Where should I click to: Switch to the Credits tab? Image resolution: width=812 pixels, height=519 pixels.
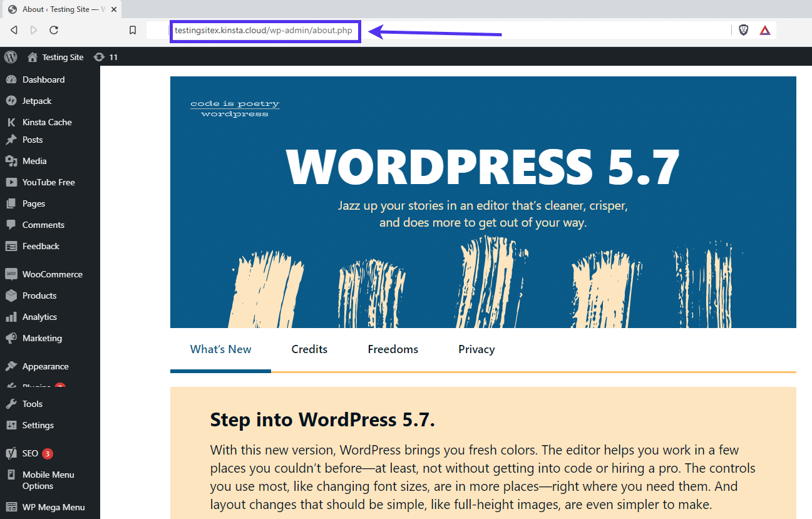[309, 349]
